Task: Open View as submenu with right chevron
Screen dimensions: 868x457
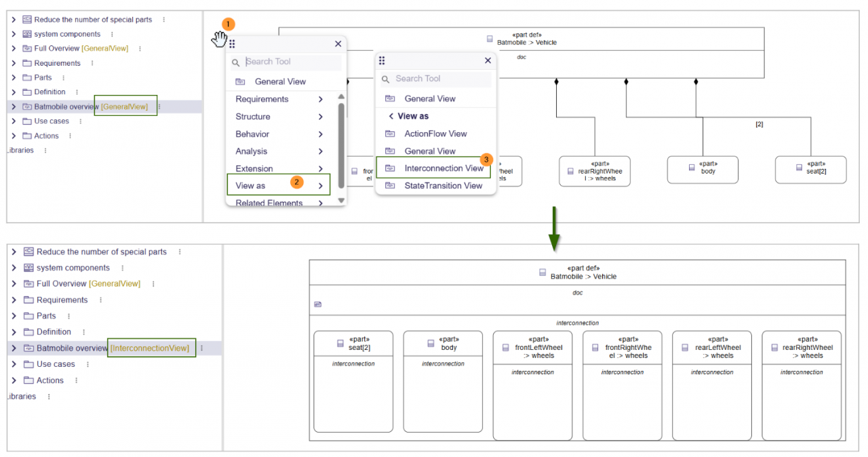Action: [x=320, y=186]
